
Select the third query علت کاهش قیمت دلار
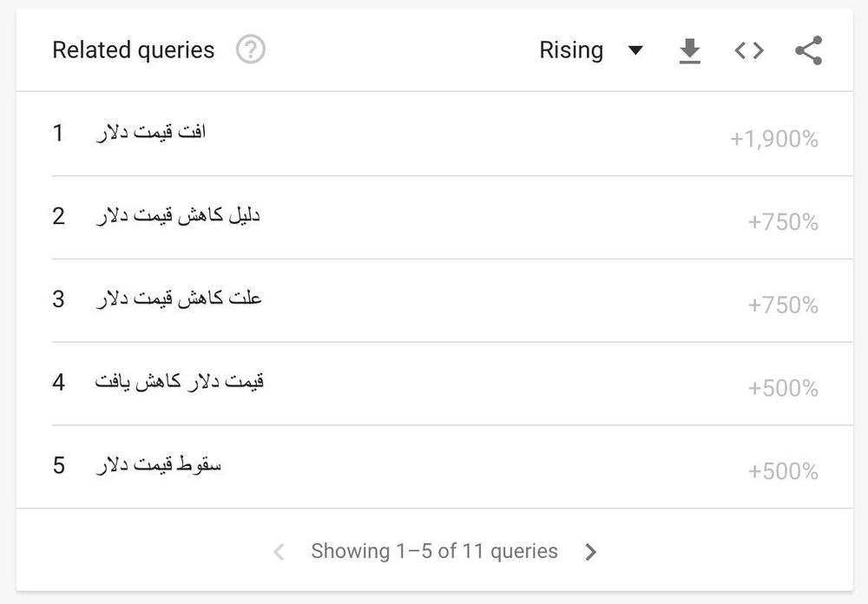click(x=178, y=299)
